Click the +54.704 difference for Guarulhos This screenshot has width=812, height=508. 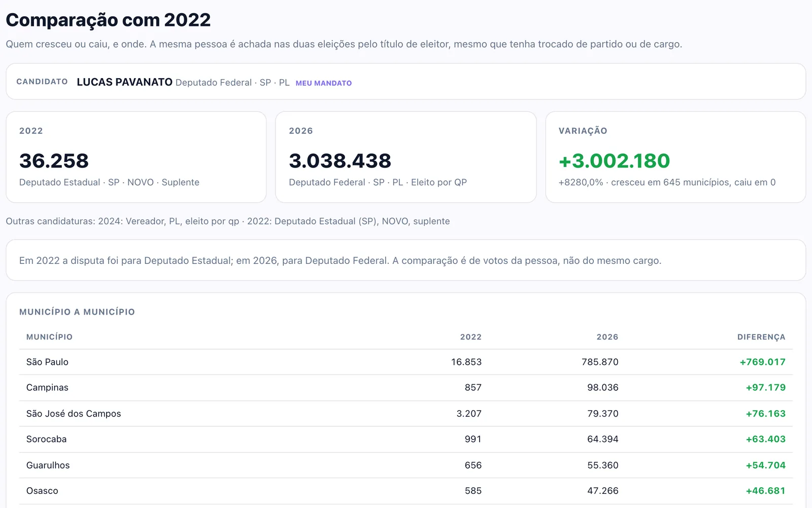[x=765, y=465]
